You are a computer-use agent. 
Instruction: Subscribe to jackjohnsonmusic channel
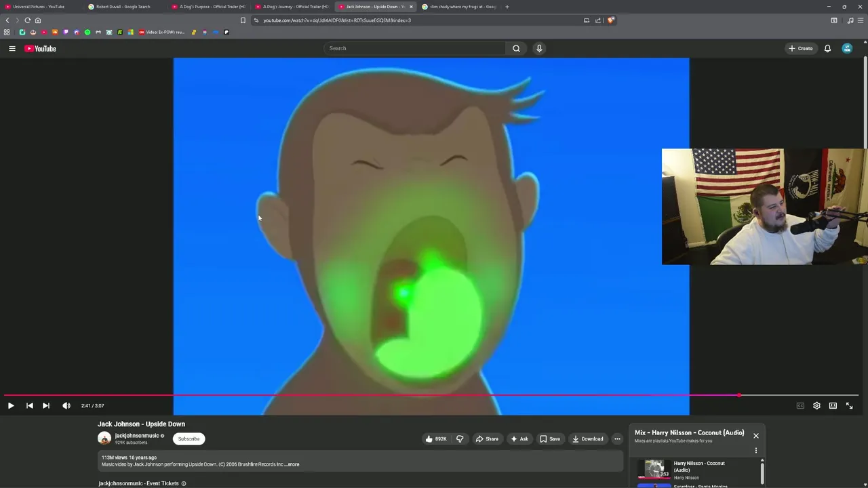[x=189, y=439]
